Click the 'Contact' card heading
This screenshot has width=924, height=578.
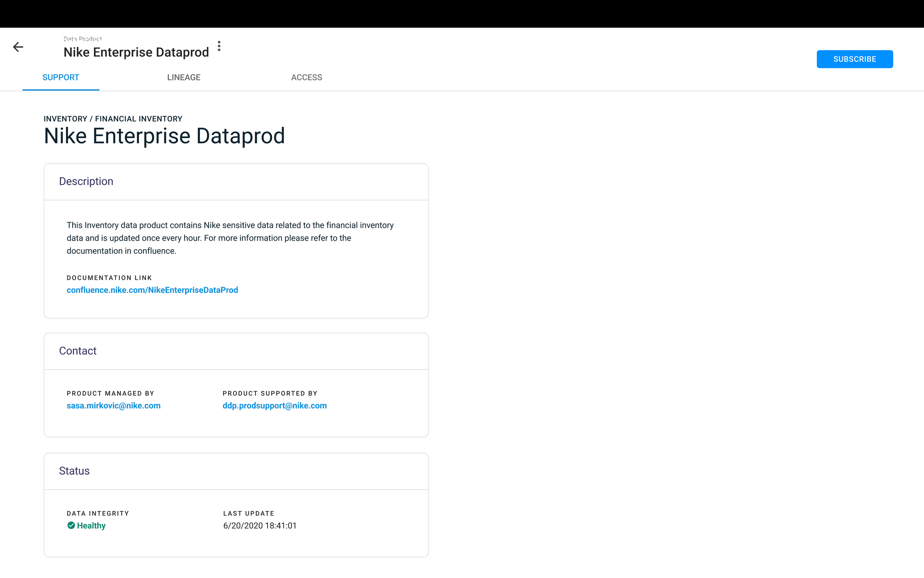[78, 351]
